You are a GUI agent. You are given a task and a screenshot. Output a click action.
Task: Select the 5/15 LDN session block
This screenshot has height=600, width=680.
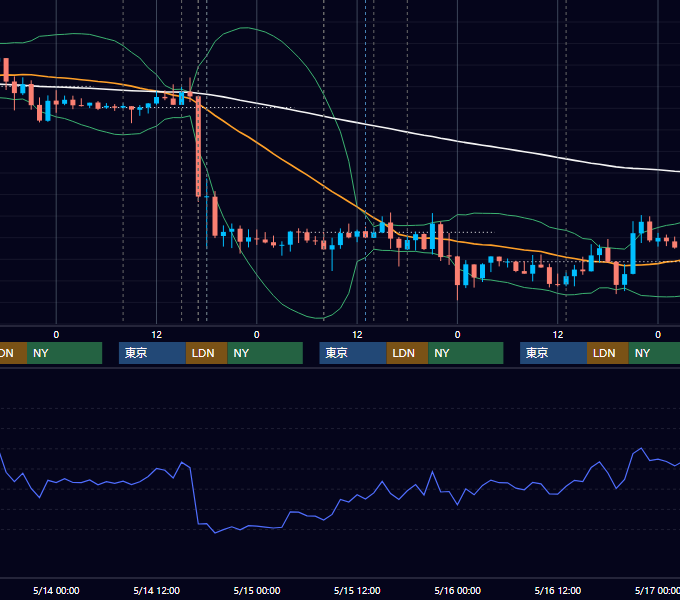(x=407, y=353)
